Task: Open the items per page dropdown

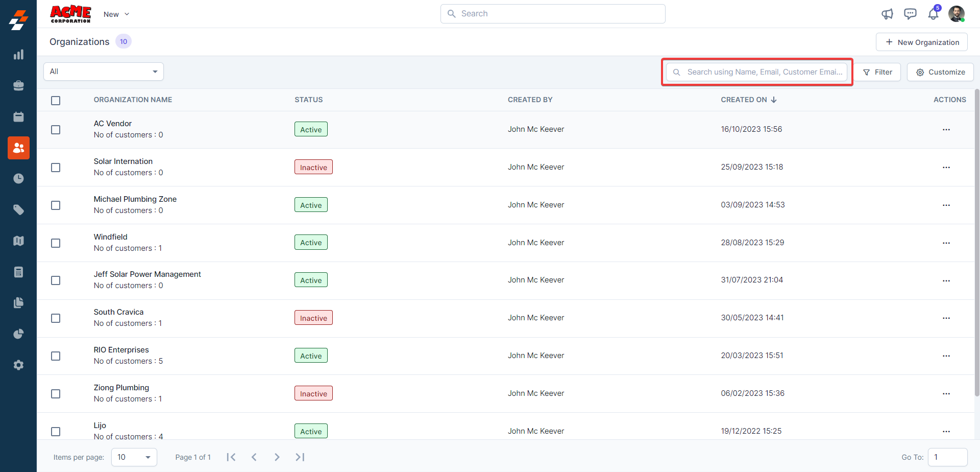Action: [134, 457]
